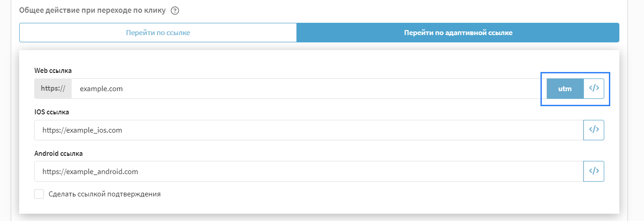Click the question mark help icon
Image resolution: width=644 pixels, height=221 pixels.
pyautogui.click(x=174, y=11)
